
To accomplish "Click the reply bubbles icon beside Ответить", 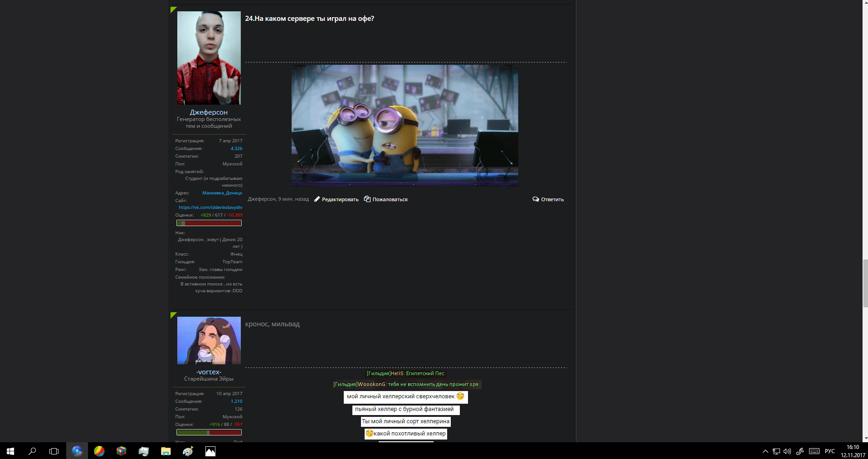I will click(536, 199).
